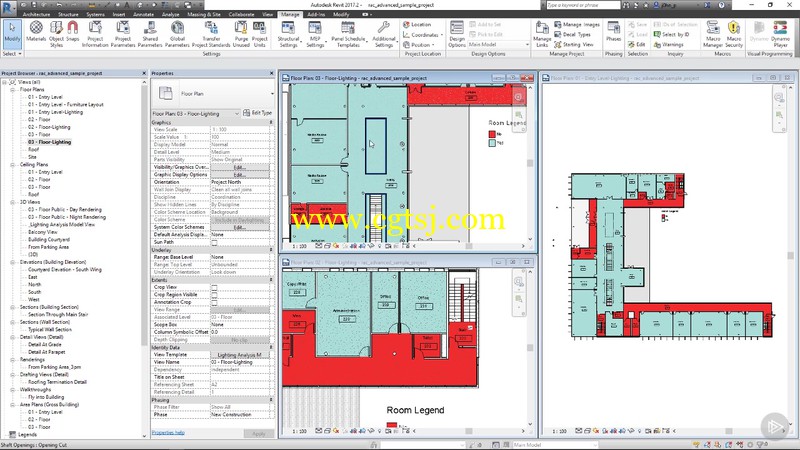800x450 pixels.
Task: Switch to Collaborate ribbon tab
Action: pos(241,14)
